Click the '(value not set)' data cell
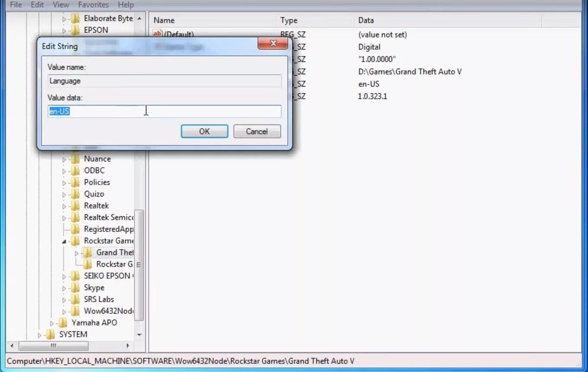 pos(383,35)
